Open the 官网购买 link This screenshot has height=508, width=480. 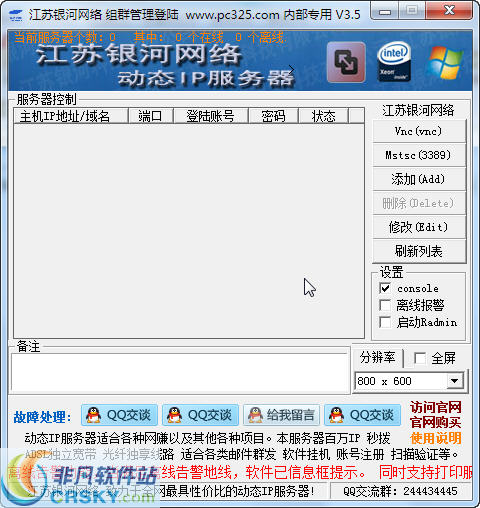click(x=436, y=423)
